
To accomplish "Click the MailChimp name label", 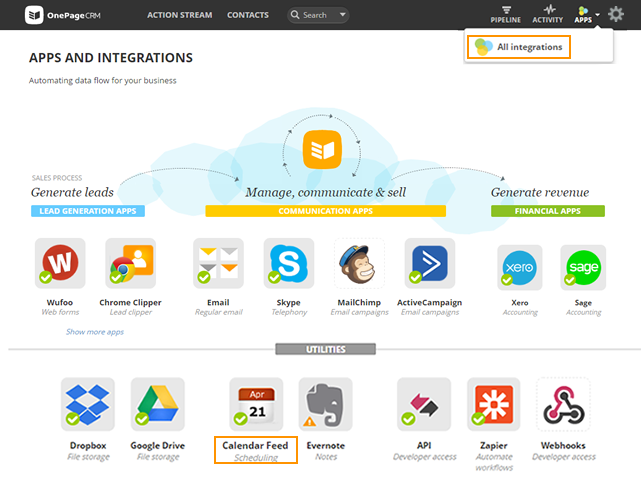I will tap(359, 303).
